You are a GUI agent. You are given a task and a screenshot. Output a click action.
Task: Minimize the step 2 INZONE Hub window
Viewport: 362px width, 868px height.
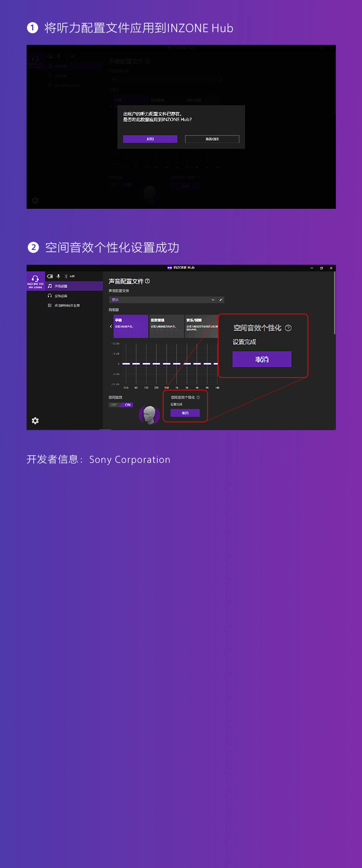312,268
